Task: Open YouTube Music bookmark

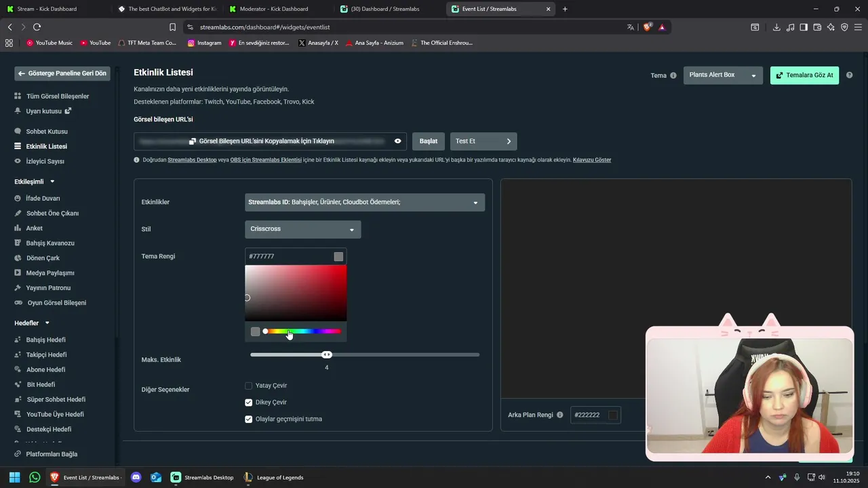Action: click(x=50, y=43)
